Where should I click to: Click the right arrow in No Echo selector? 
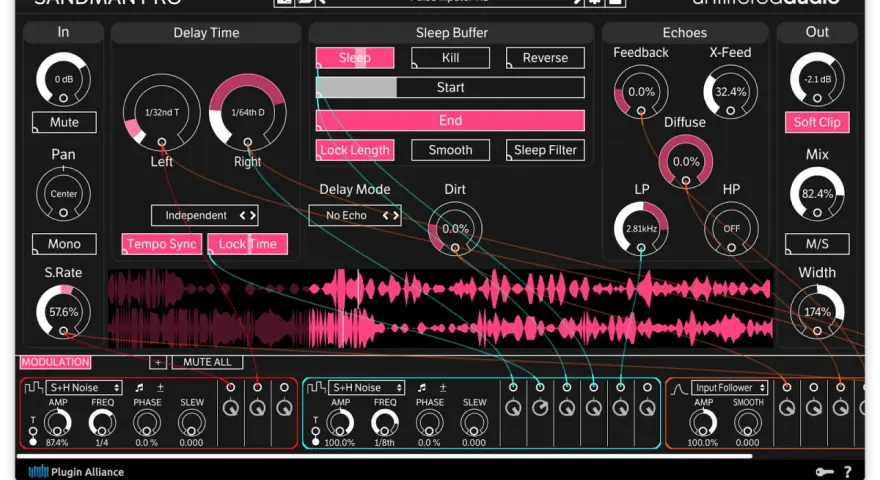click(x=396, y=215)
